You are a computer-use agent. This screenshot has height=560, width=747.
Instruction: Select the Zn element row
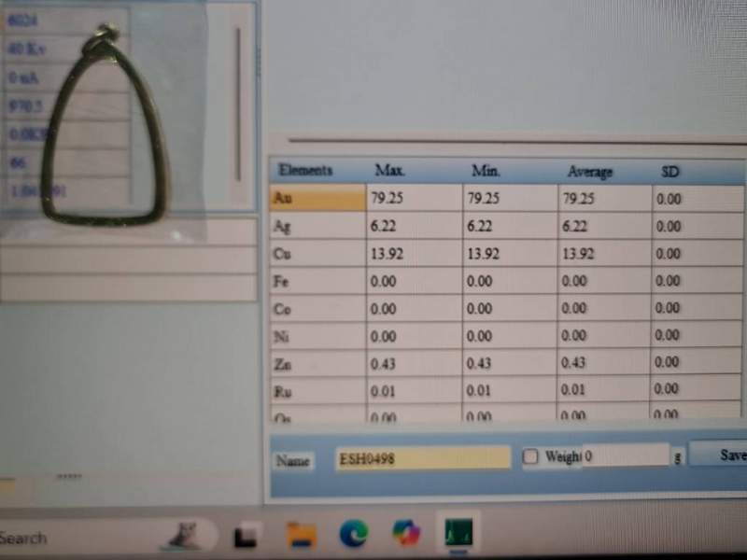point(317,363)
